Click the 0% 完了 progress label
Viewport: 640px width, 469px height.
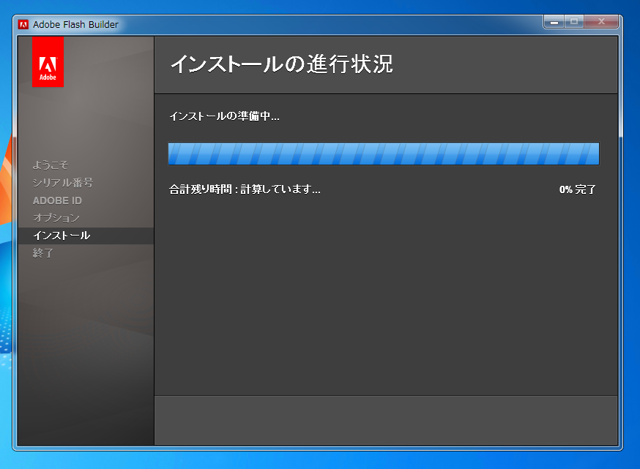click(578, 189)
